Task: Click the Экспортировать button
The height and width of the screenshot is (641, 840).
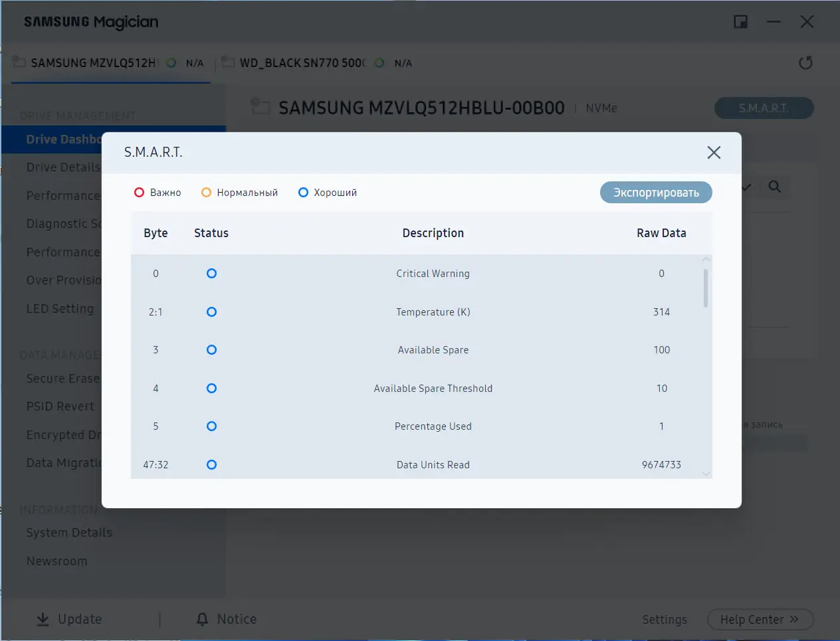Action: 656,193
